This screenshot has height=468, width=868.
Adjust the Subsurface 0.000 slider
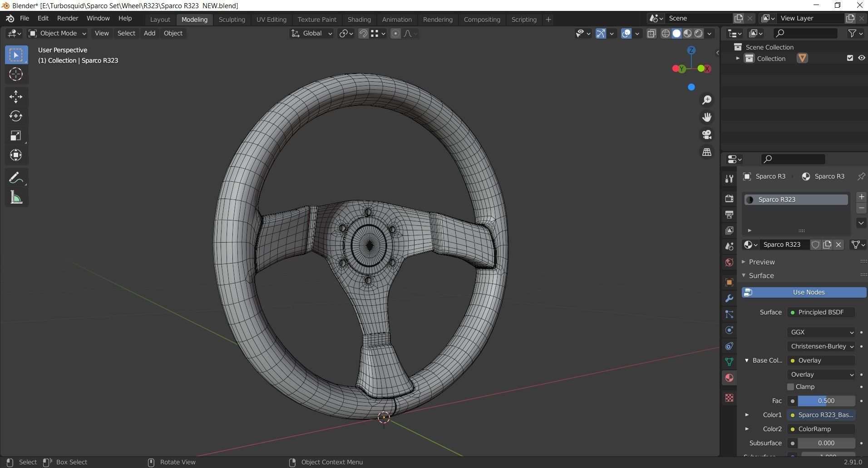pyautogui.click(x=826, y=443)
